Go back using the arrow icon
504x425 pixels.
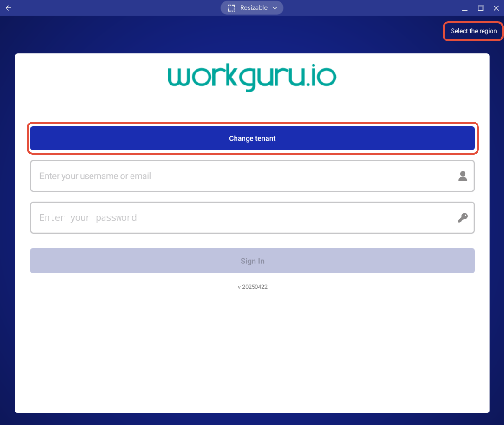tap(8, 8)
